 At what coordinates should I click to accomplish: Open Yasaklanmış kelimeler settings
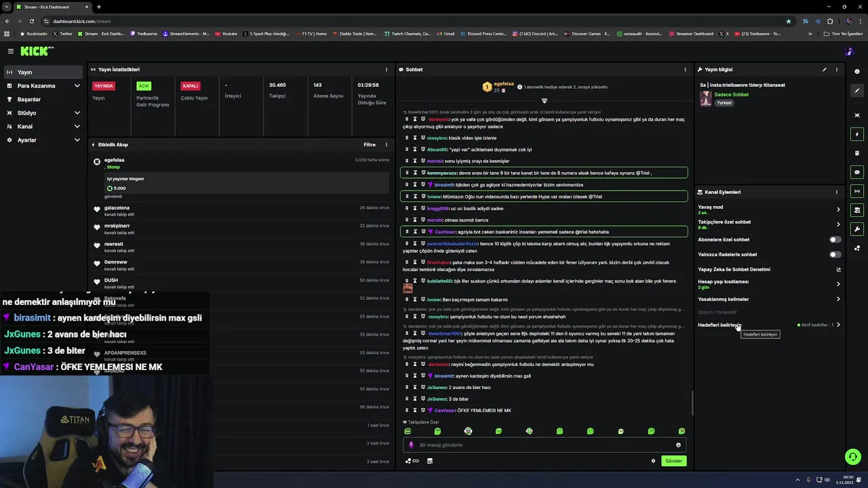[770, 299]
